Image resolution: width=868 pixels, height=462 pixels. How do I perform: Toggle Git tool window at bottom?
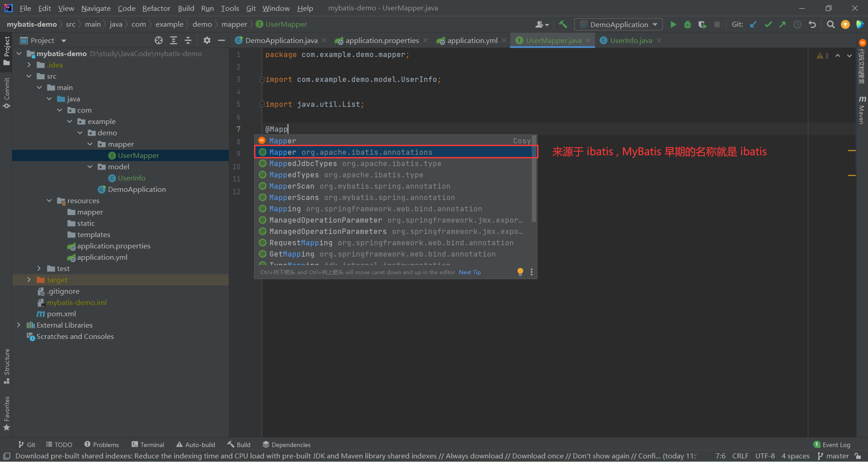27,445
